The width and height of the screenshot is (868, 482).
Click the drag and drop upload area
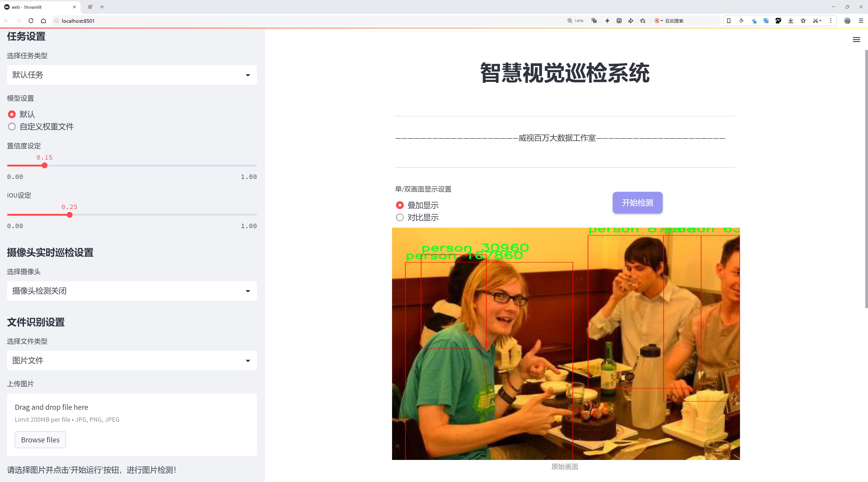point(132,425)
